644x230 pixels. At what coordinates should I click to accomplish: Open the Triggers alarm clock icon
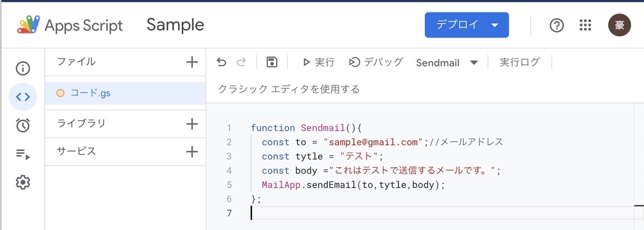pos(23,125)
